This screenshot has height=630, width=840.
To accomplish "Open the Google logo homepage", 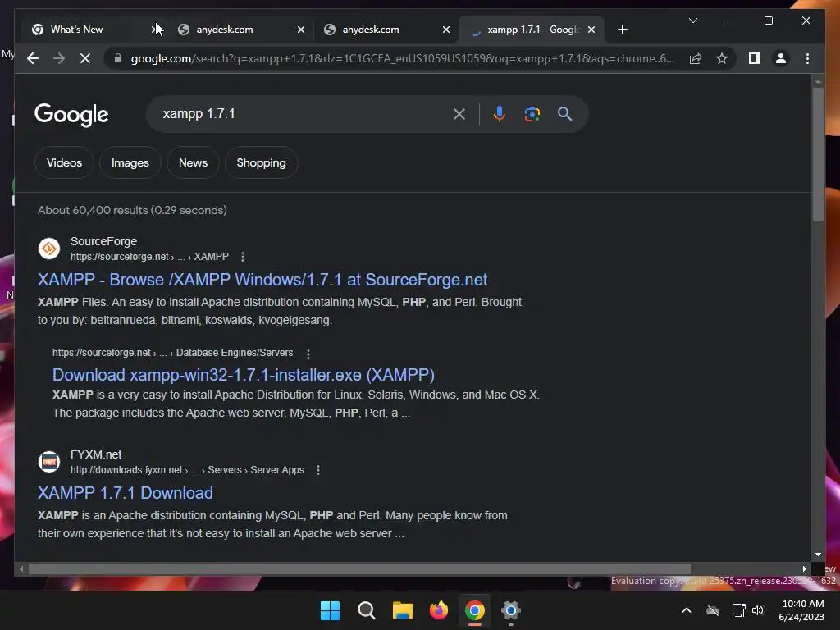I will pos(71,114).
